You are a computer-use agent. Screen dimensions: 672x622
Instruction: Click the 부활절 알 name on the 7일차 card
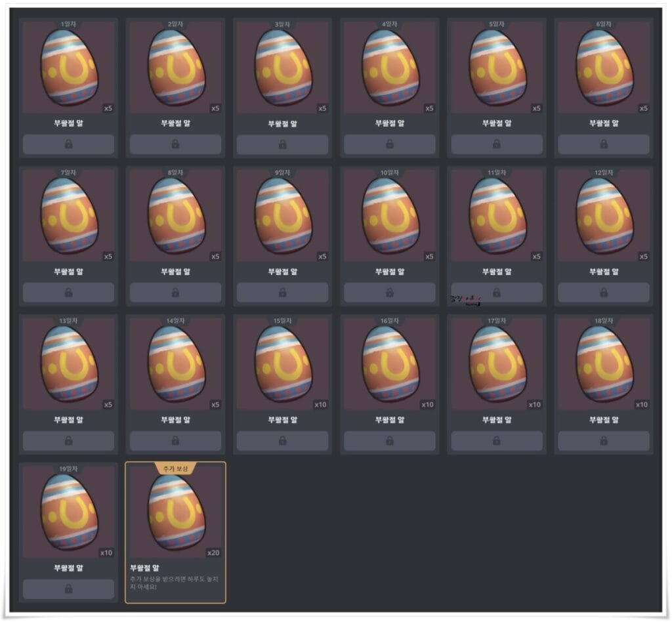coord(68,272)
